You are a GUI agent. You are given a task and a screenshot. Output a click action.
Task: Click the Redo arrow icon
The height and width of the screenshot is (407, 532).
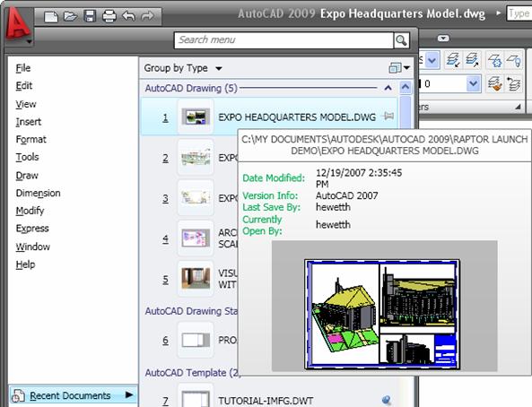[x=147, y=16]
